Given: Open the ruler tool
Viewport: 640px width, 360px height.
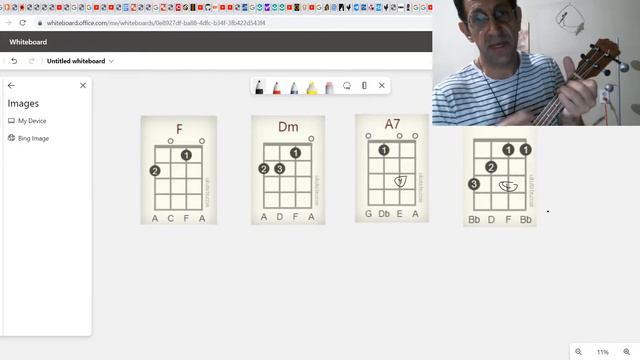Looking at the screenshot, I should (x=364, y=85).
